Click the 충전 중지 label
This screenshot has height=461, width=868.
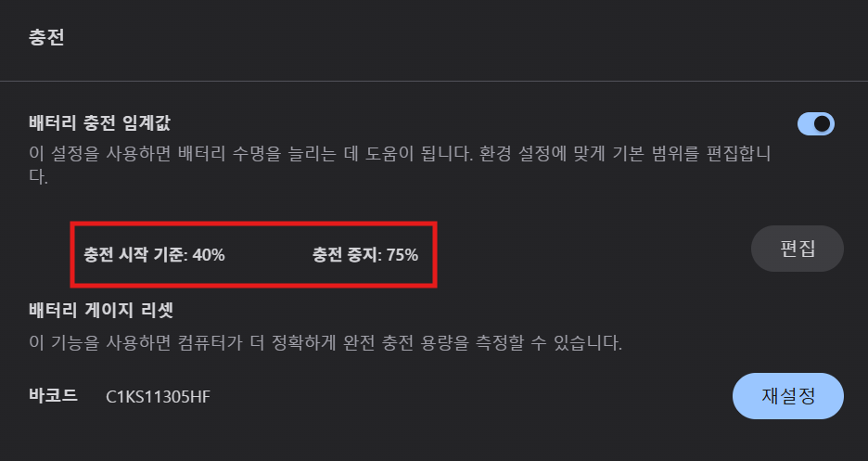(345, 254)
